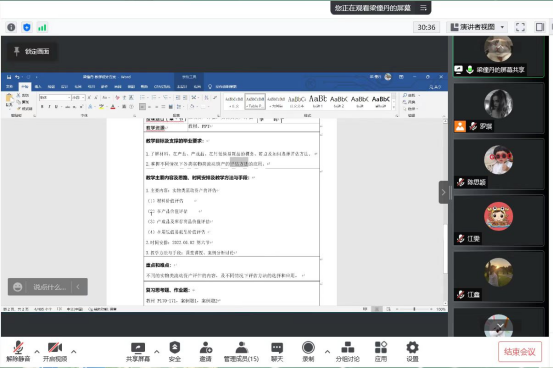Expand the Word styles gallery
This screenshot has height=369, width=554.
[x=394, y=106]
